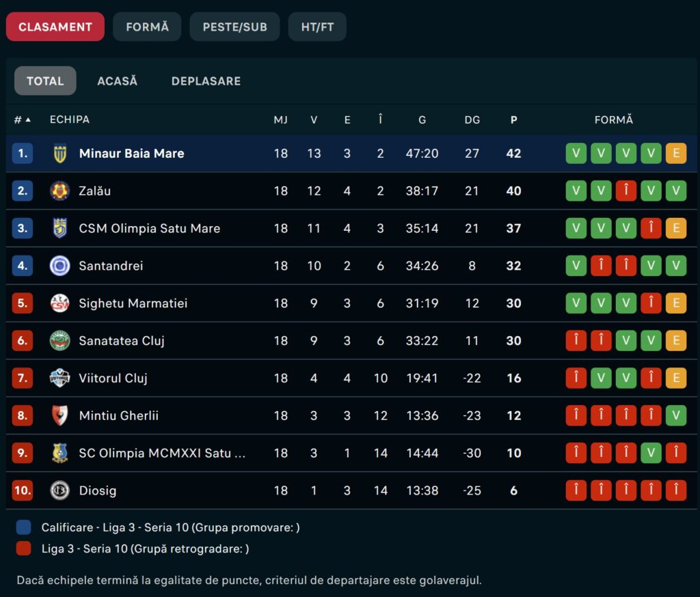Click Minaur Baia Mare's yellow E form badge
Screen dimensions: 700x597
(675, 154)
